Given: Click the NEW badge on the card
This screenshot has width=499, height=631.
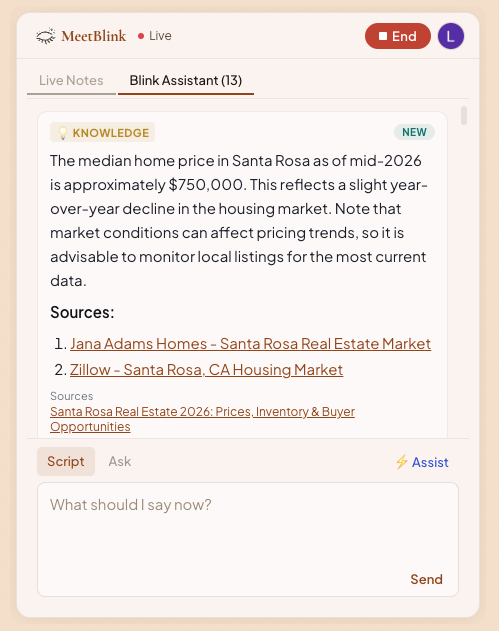Looking at the screenshot, I should tap(414, 132).
